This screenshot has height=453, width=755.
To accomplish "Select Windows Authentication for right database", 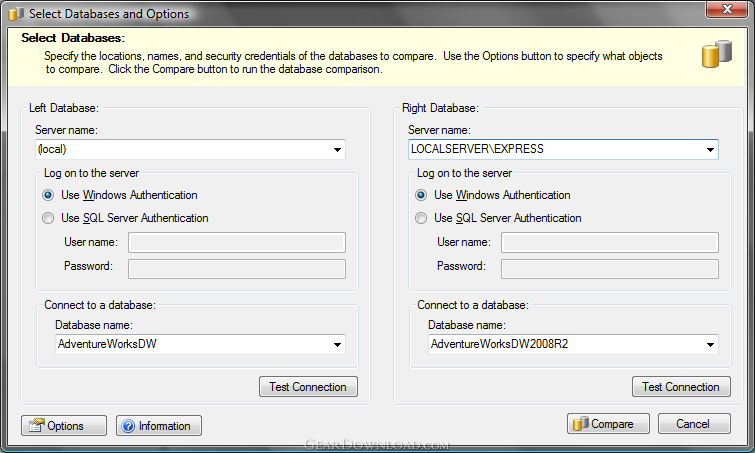I will click(421, 195).
